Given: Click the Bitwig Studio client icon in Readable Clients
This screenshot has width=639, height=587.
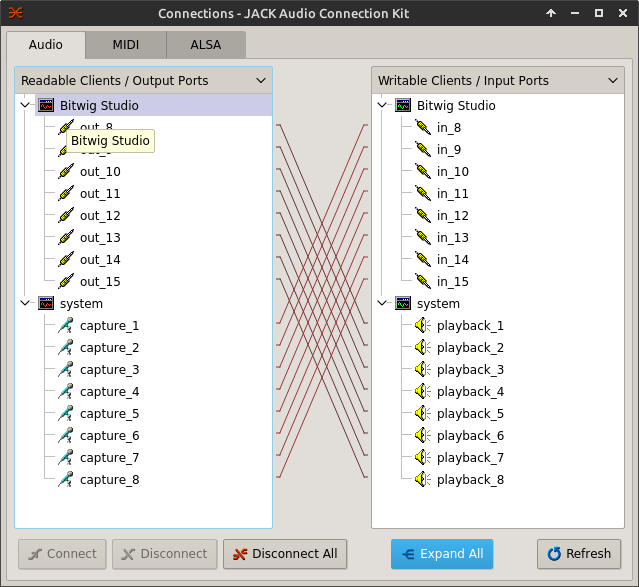Looking at the screenshot, I should point(46,106).
